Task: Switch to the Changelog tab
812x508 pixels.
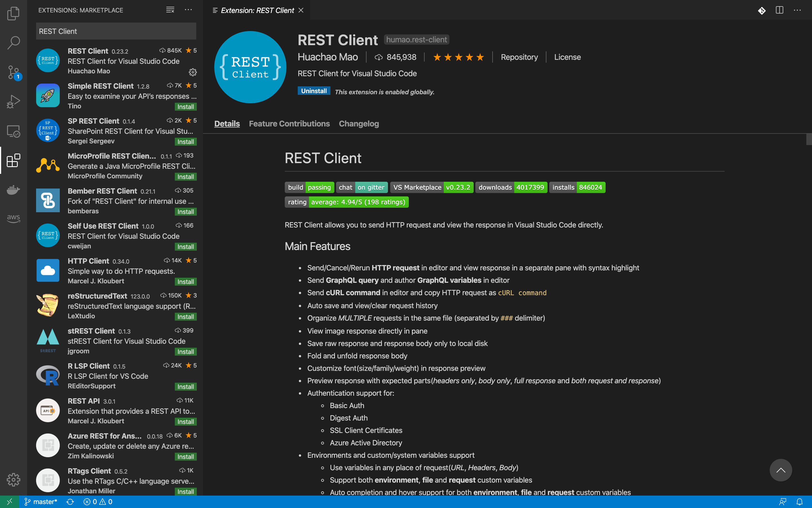Action: [x=359, y=124]
